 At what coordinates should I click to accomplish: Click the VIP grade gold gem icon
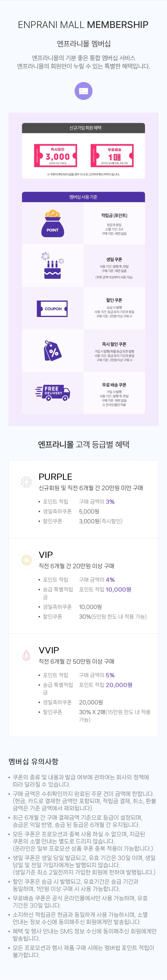point(26,560)
